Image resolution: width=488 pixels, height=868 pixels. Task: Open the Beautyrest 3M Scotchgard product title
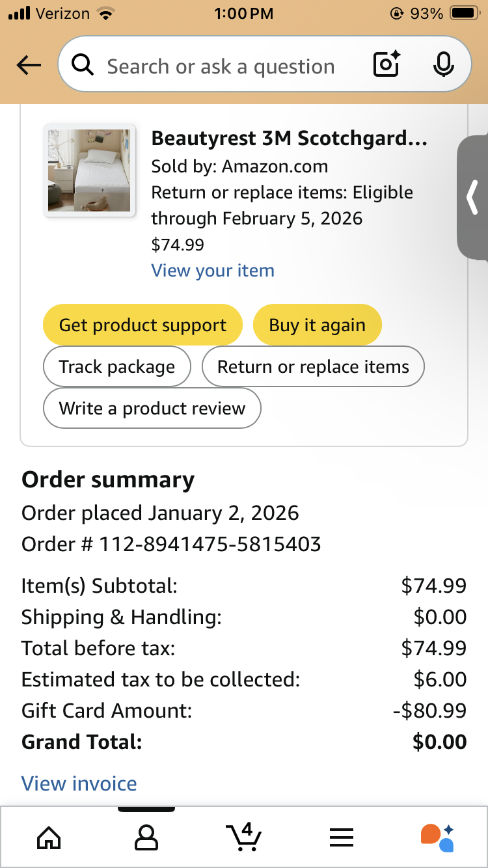289,138
